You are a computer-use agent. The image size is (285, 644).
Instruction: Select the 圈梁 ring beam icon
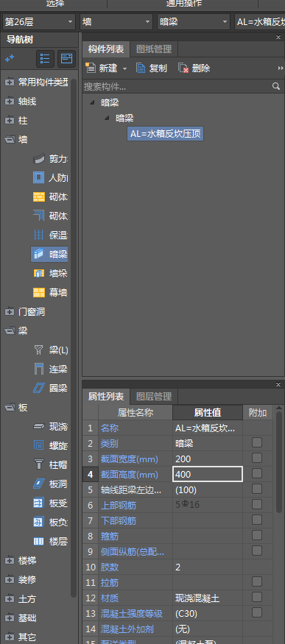pos(38,388)
